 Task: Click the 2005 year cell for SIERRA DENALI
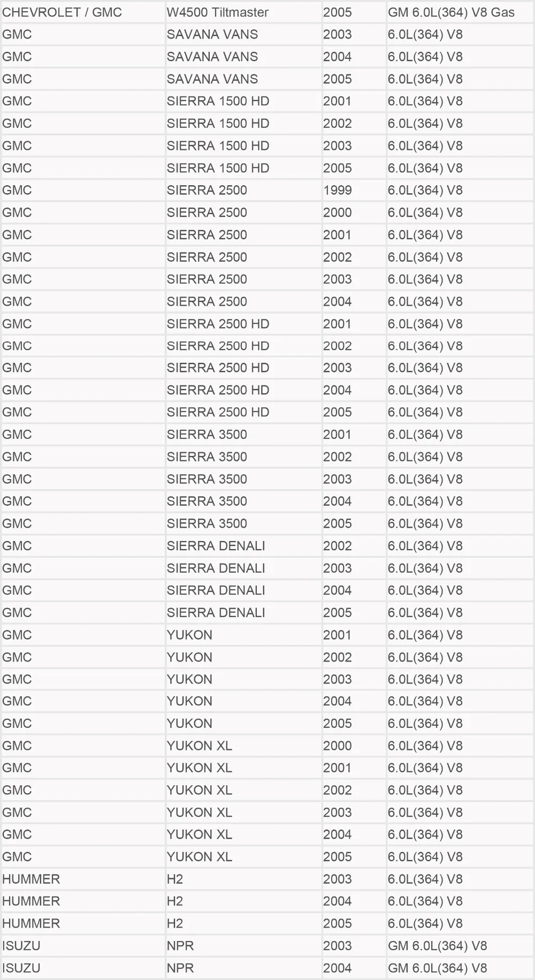354,612
